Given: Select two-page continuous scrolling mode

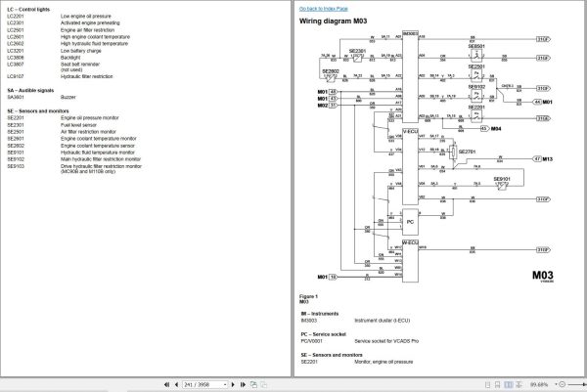Looking at the screenshot, I should [519, 384].
